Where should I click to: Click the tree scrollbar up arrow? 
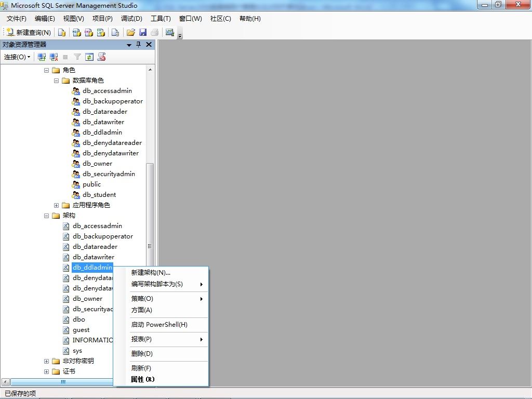(150, 70)
